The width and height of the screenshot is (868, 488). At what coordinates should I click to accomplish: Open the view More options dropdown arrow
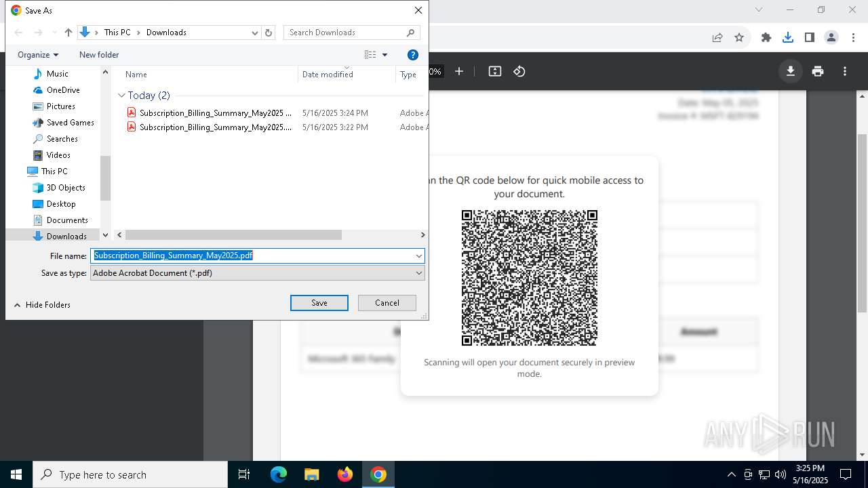[385, 55]
